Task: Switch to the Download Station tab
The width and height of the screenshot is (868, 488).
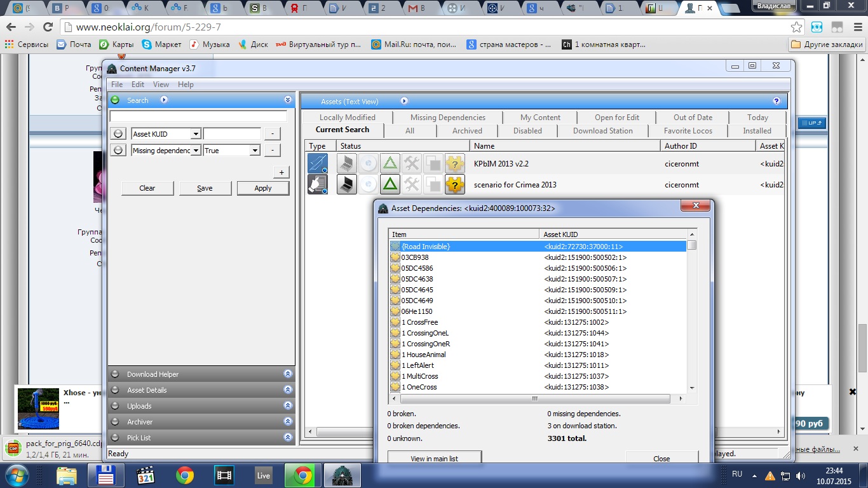Action: coord(602,131)
